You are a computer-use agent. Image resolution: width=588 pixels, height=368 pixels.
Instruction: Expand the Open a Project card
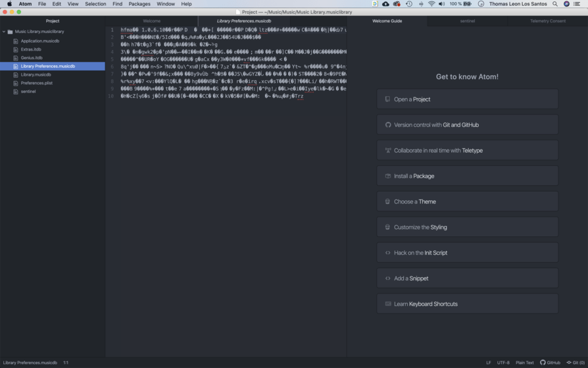tap(467, 99)
